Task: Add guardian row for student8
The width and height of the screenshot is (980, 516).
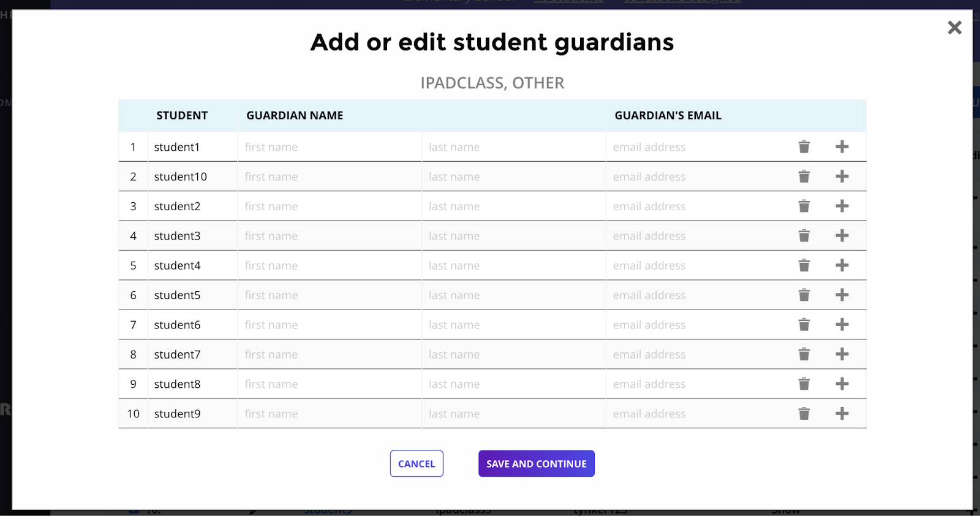Action: pyautogui.click(x=842, y=384)
